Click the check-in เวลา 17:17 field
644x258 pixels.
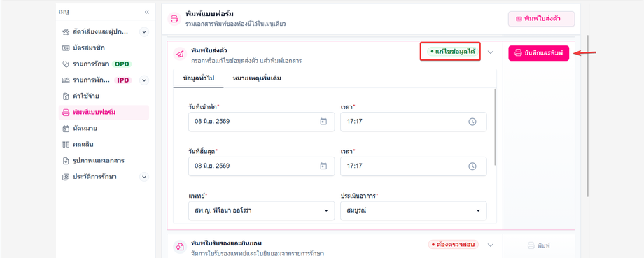point(414,122)
